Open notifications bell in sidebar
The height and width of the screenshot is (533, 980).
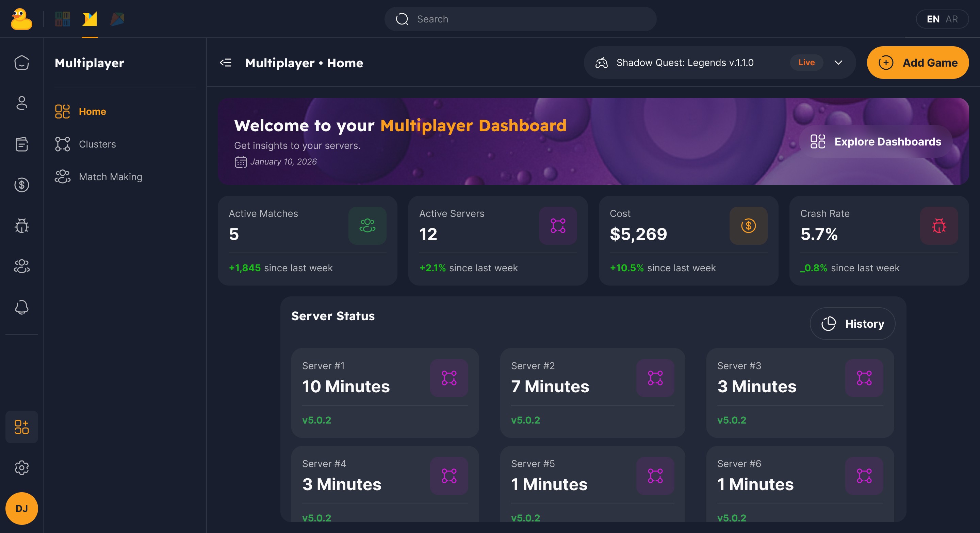tap(22, 307)
